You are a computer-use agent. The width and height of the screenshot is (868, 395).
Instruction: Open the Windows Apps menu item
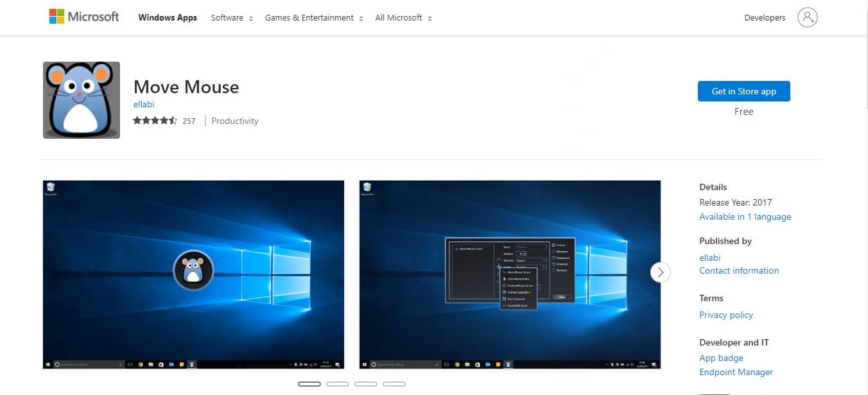coord(168,18)
